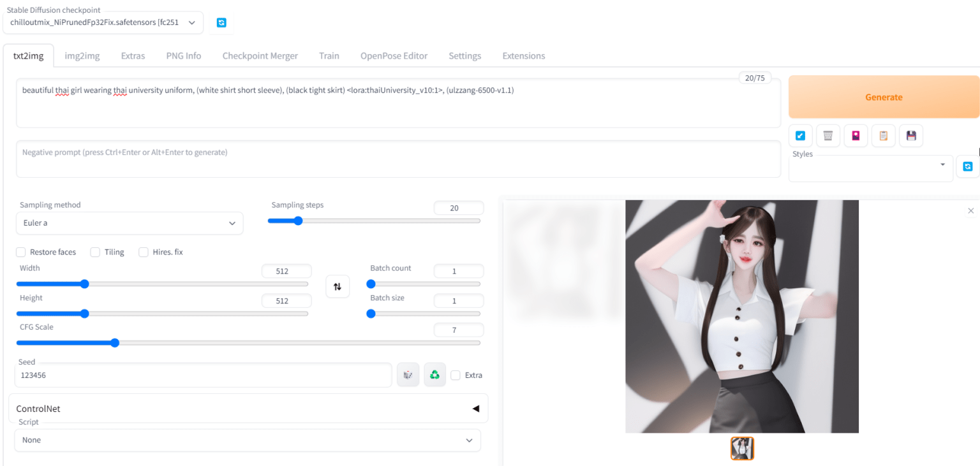This screenshot has width=980, height=466.
Task: Save current prompt as style with floppy icon
Action: 910,135
